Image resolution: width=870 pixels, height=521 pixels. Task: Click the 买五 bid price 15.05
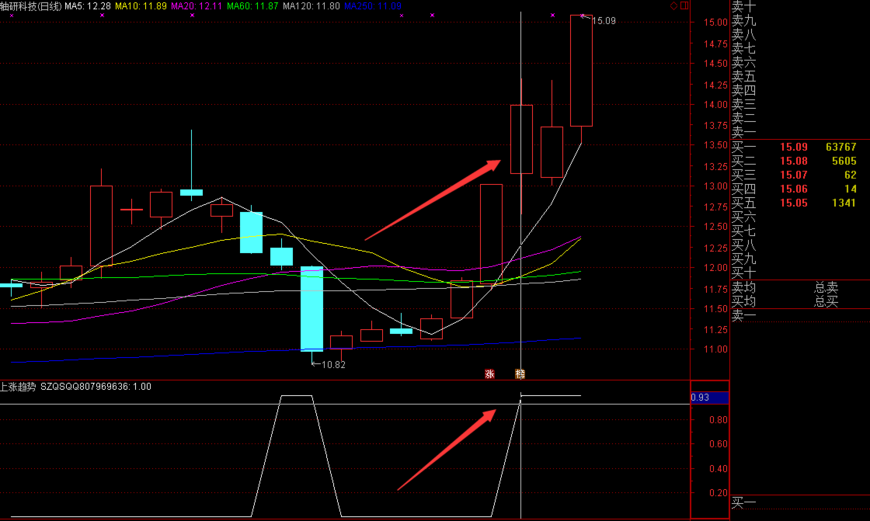tap(793, 203)
